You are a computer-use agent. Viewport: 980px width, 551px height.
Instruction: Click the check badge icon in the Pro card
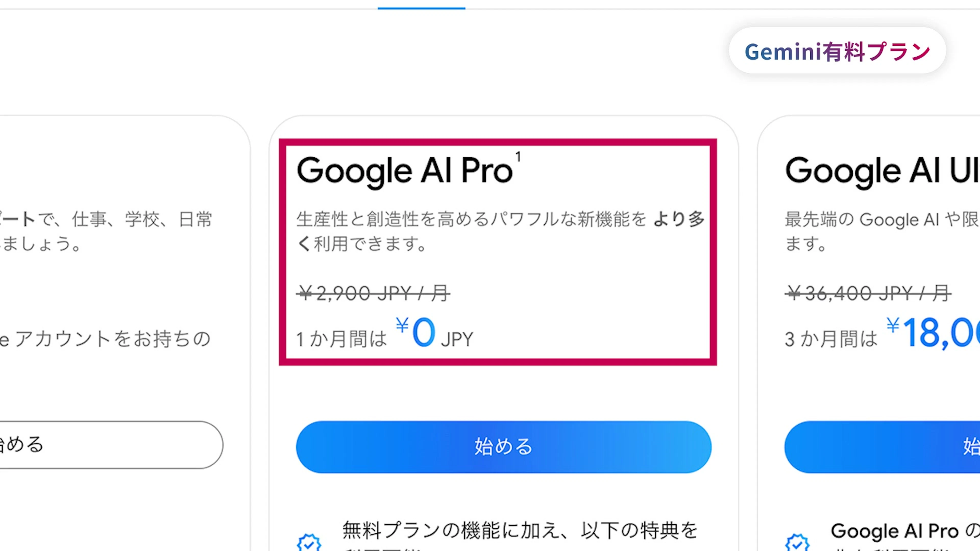pos(309,542)
